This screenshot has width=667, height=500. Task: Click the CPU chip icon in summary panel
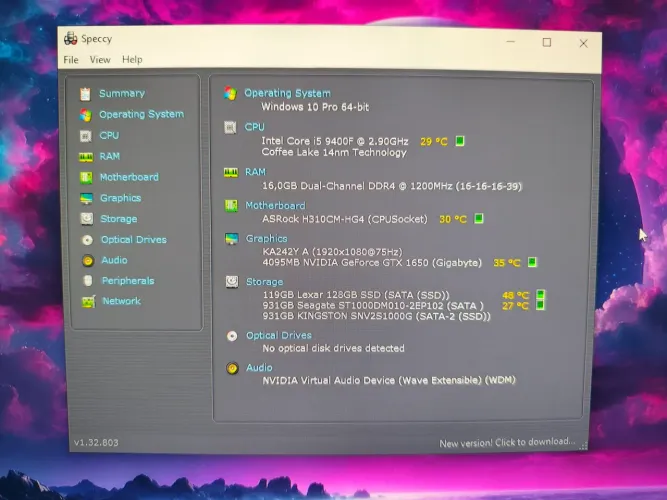(x=230, y=127)
